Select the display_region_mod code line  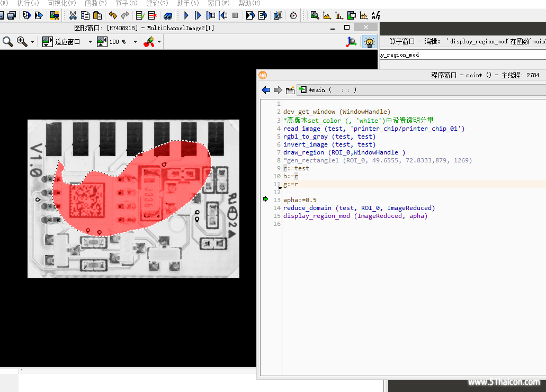click(355, 216)
